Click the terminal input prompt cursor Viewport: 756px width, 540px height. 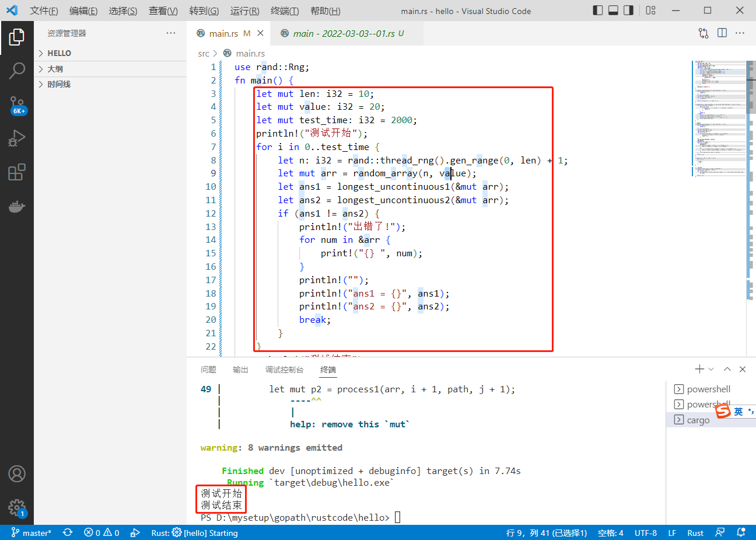pos(398,517)
